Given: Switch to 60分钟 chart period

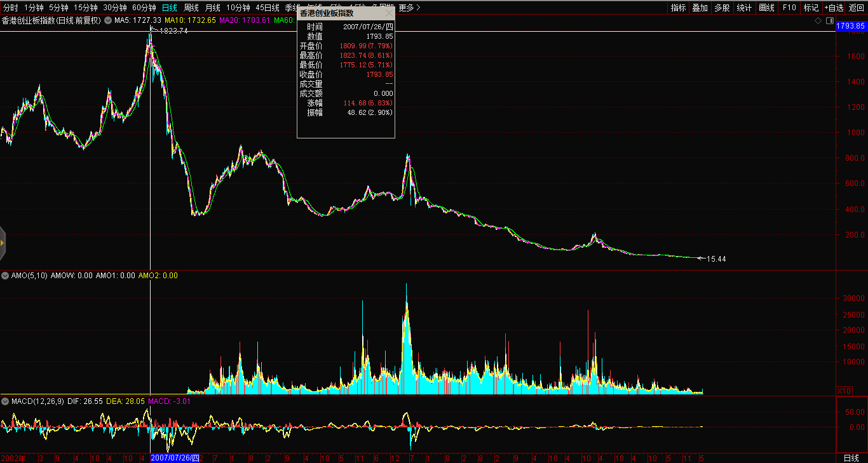Looking at the screenshot, I should click(x=144, y=8).
